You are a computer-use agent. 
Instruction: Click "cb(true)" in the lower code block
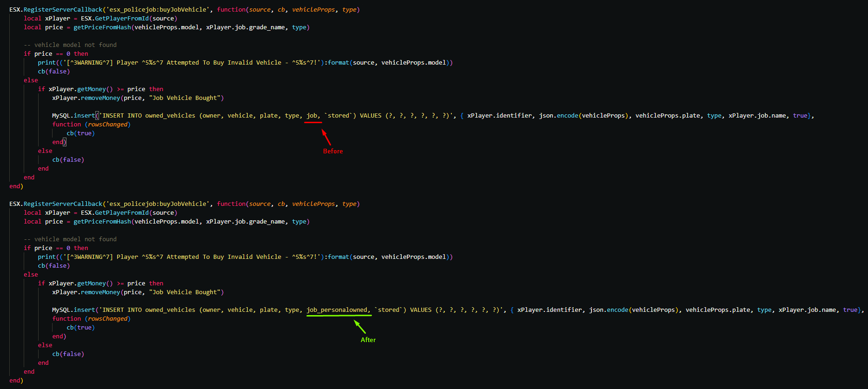pyautogui.click(x=80, y=328)
